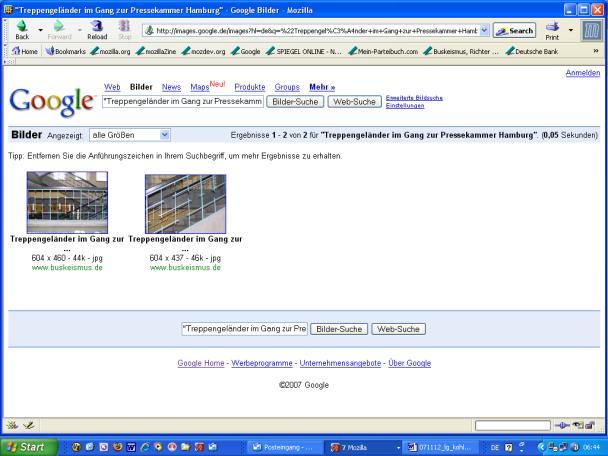Open the Unternehmensangebote footer link
The height and width of the screenshot is (456, 608).
click(340, 363)
